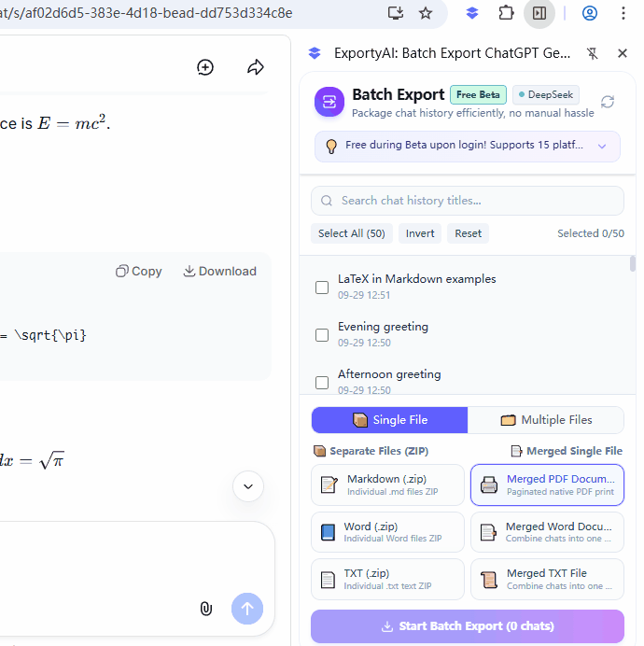Open the Chrome profile avatar

[x=590, y=13]
